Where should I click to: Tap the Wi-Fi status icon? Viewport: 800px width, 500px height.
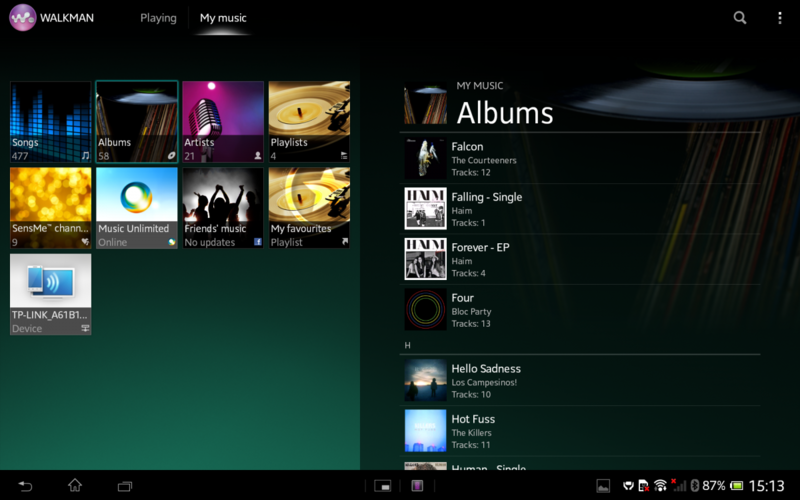[660, 485]
